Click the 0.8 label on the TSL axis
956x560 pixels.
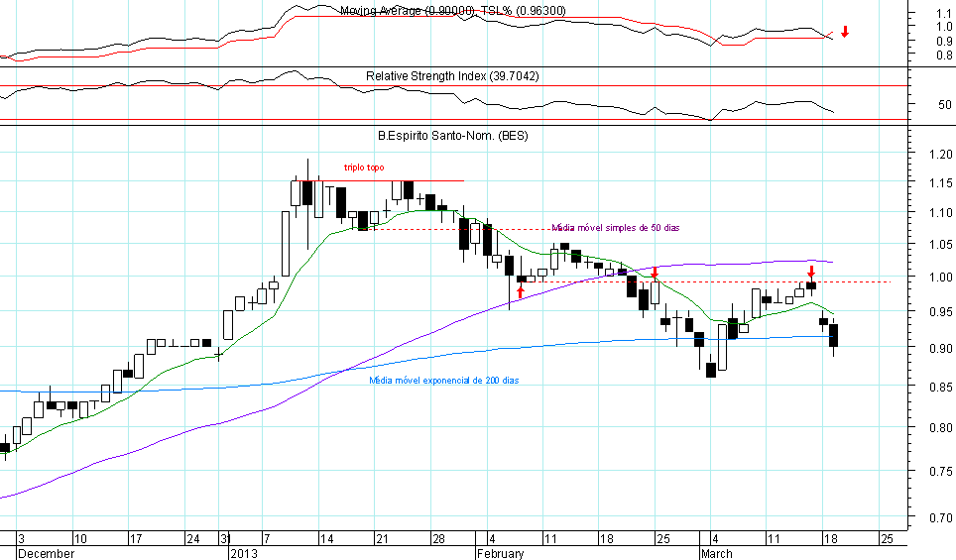(945, 56)
